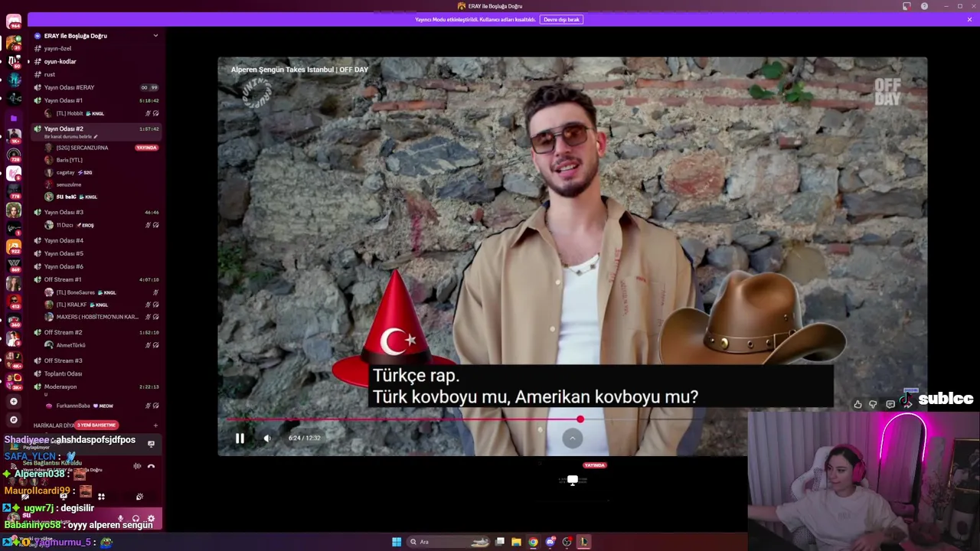Open File Explorer from taskbar
Viewport: 980px width, 551px height.
click(x=516, y=542)
